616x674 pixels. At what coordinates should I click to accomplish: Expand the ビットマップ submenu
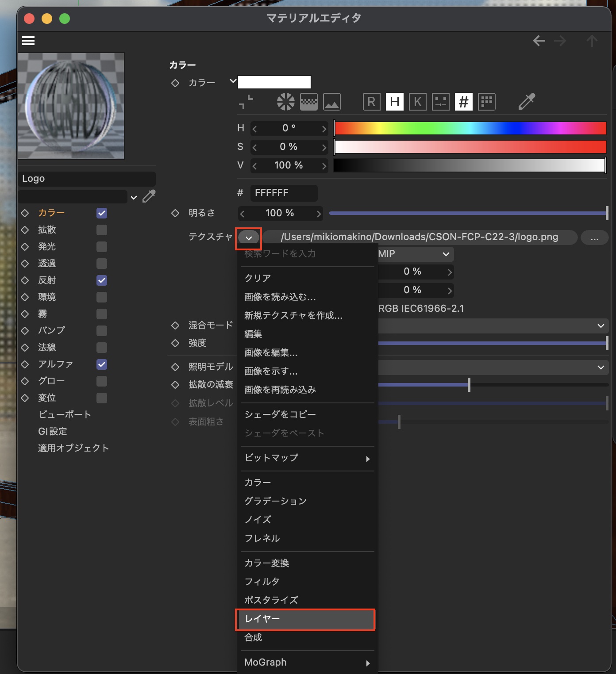(306, 458)
